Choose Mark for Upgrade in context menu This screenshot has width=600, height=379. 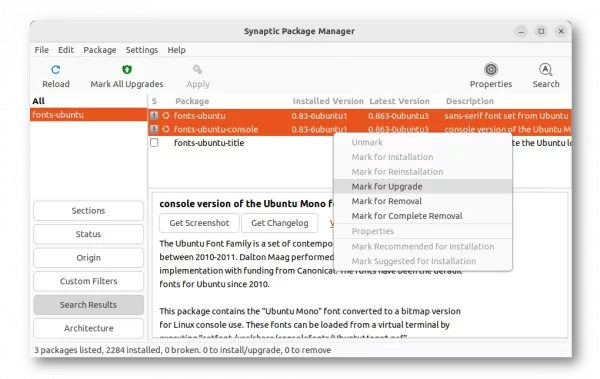[x=423, y=186]
